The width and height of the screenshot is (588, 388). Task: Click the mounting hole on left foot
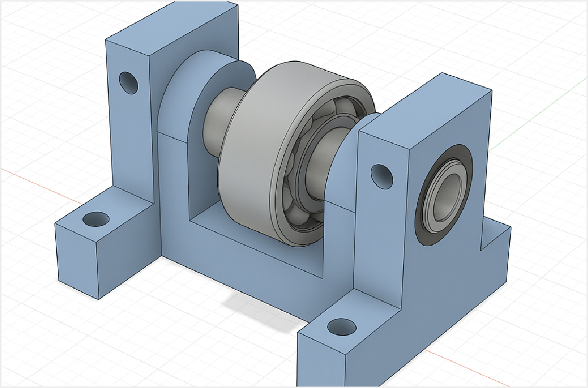(96, 219)
